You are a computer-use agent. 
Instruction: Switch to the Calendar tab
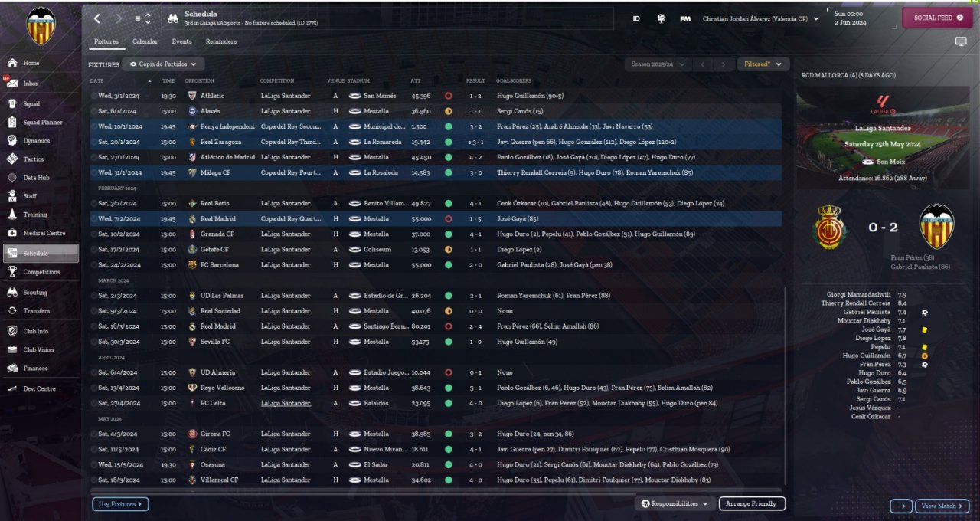click(x=145, y=41)
